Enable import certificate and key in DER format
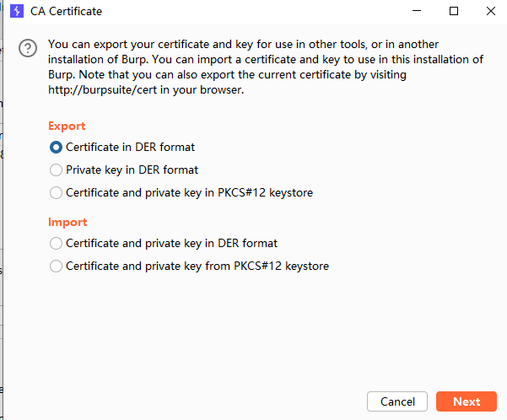This screenshot has width=507, height=420. 57,243
